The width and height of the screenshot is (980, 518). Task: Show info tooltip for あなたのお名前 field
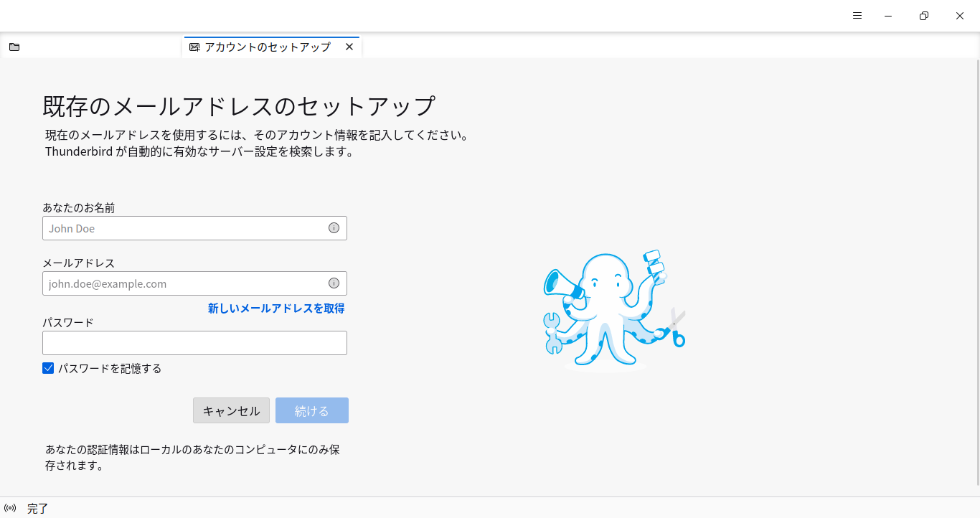click(334, 228)
